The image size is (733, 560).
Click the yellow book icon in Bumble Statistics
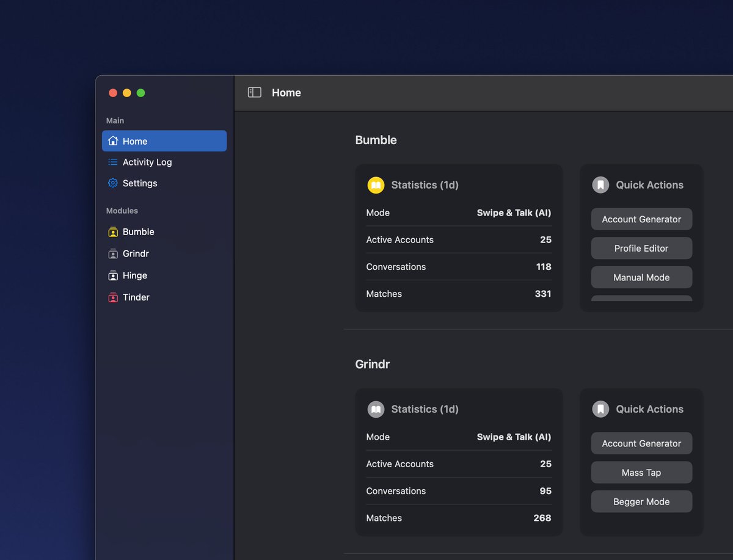(376, 185)
